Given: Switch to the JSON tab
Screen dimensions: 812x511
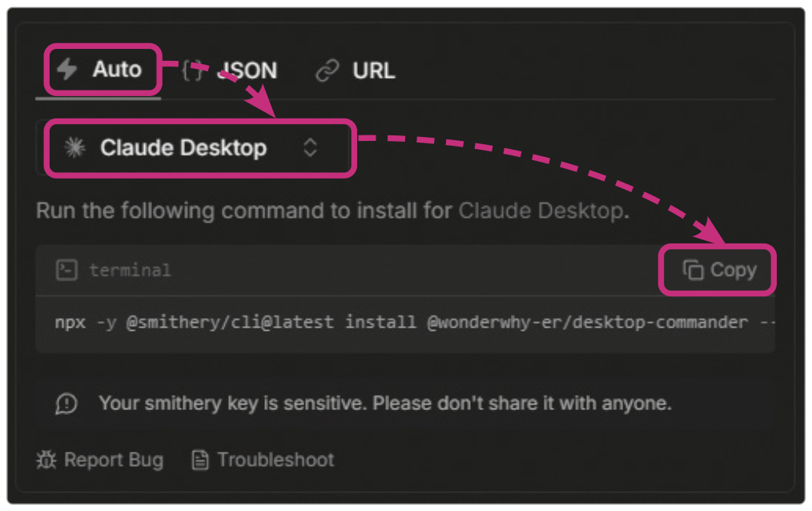Looking at the screenshot, I should coord(247,70).
